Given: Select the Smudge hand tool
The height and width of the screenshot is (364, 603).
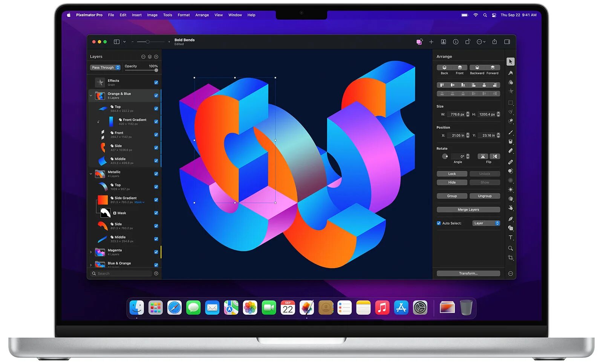Looking at the screenshot, I should (x=510, y=208).
